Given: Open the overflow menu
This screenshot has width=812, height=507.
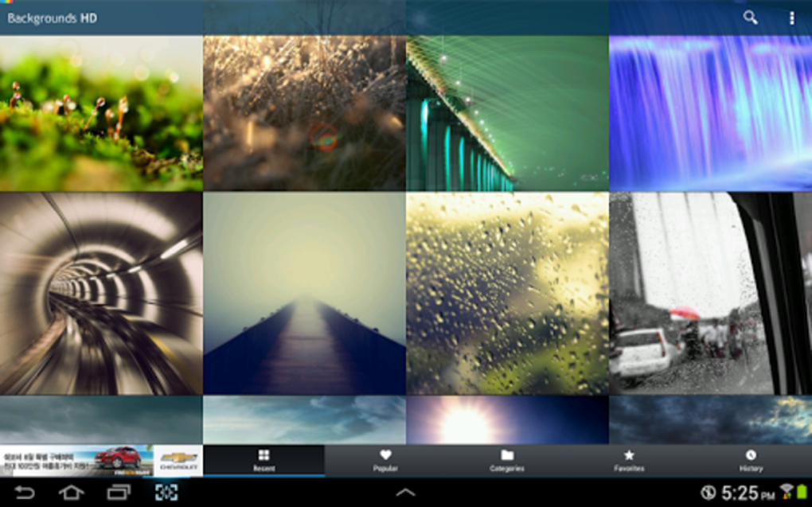Looking at the screenshot, I should coord(792,17).
